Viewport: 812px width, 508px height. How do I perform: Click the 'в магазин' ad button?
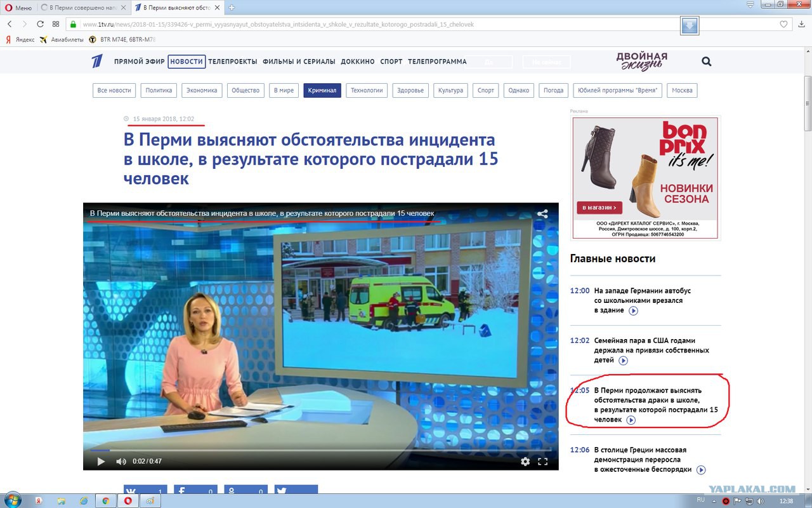[x=599, y=208]
